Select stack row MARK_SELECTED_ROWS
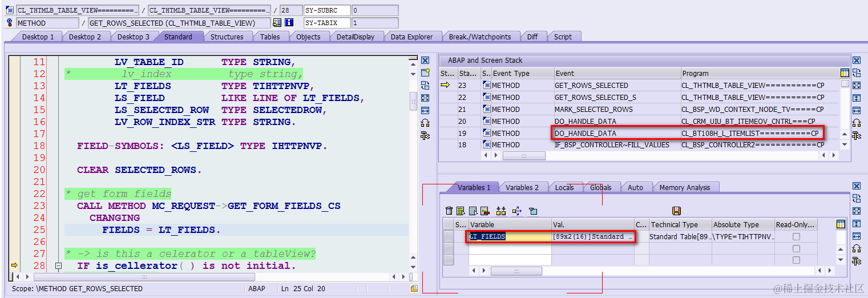 639,110
